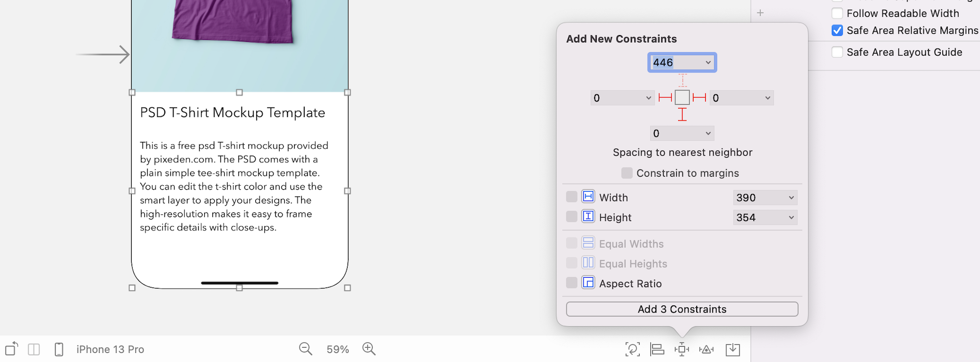Viewport: 980px width, 362px height.
Task: Open the Align constraints menu icon
Action: coord(657,349)
